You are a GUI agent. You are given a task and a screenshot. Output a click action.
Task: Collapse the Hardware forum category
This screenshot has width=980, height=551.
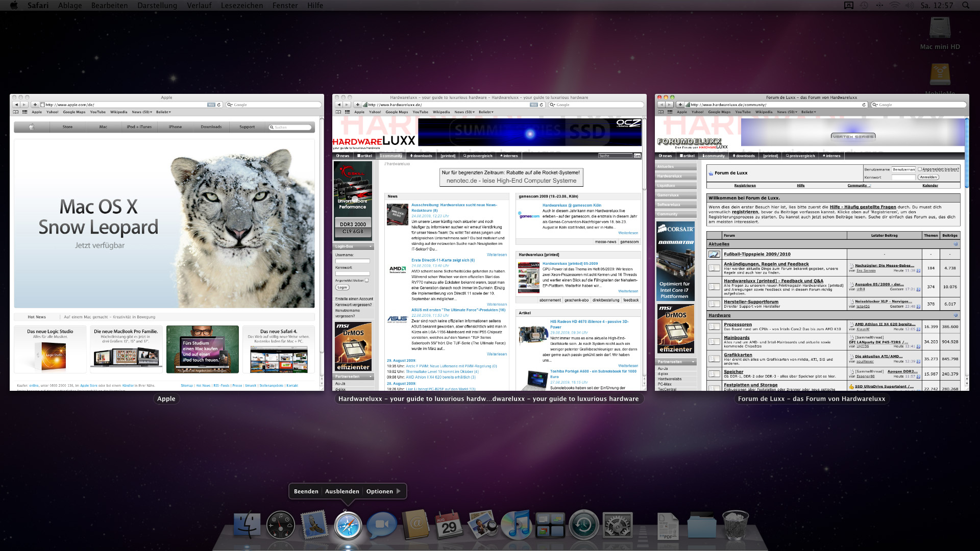tap(956, 315)
